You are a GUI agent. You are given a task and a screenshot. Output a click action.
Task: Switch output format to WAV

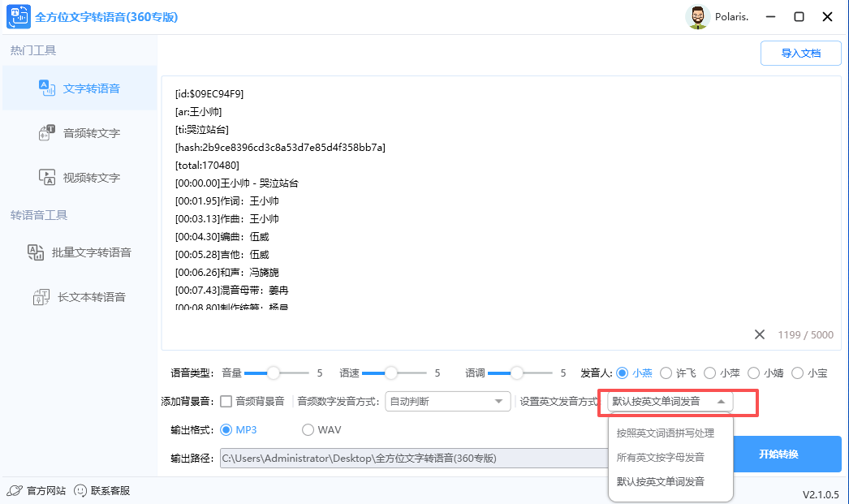click(x=308, y=429)
